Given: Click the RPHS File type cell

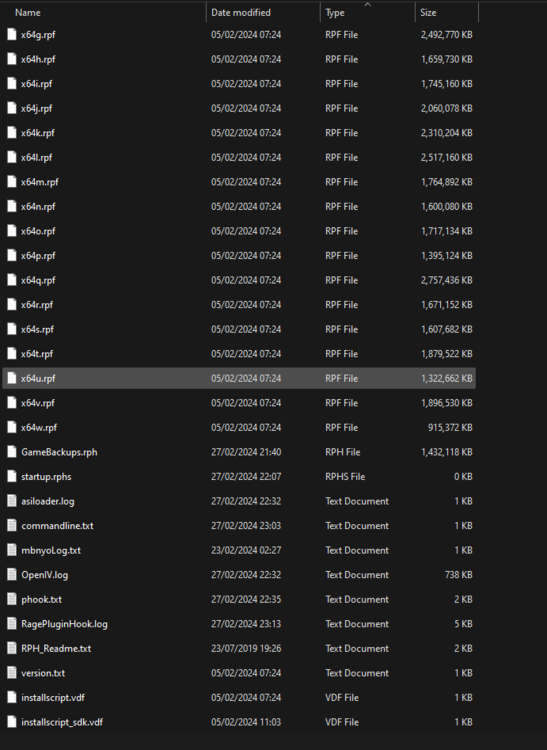Looking at the screenshot, I should click(x=345, y=477).
